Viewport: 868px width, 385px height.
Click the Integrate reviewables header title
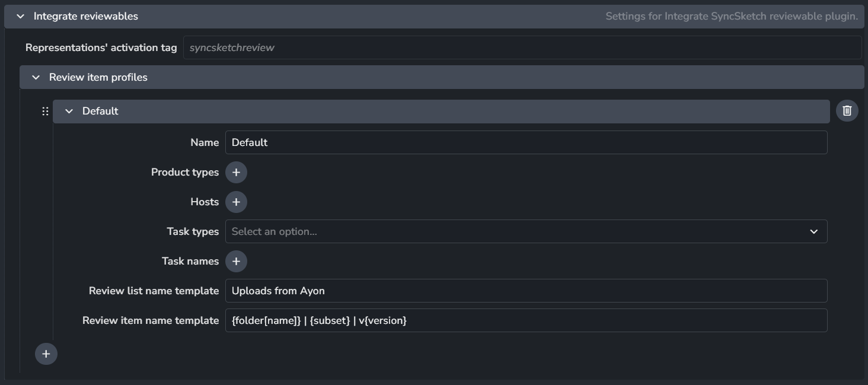click(x=86, y=17)
